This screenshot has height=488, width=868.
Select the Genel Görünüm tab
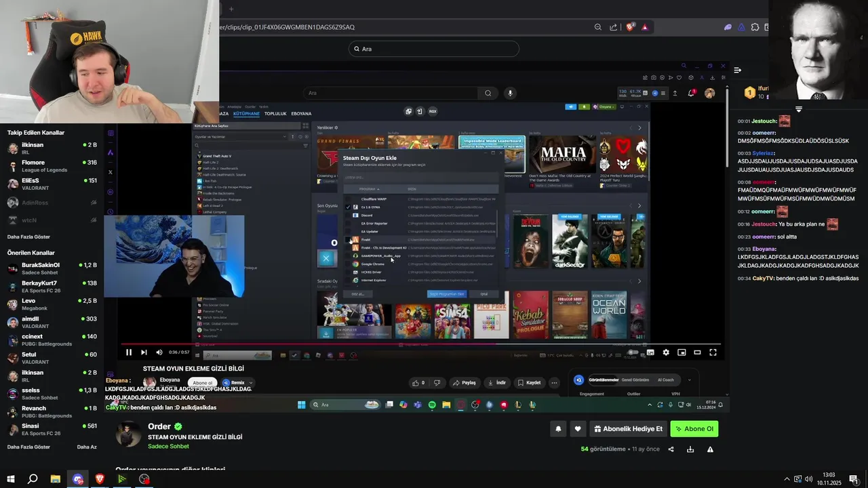(635, 380)
